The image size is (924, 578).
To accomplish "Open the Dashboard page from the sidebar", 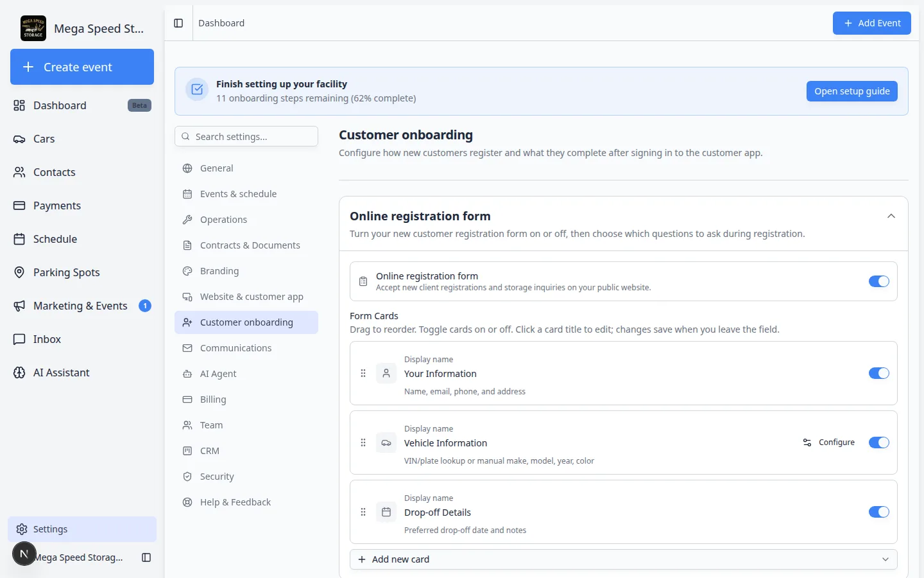I will 82,105.
